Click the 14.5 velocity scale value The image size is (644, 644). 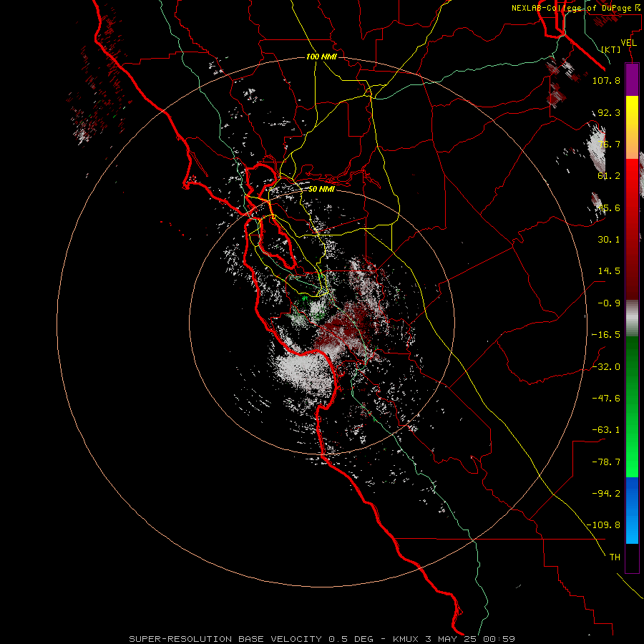(x=609, y=271)
